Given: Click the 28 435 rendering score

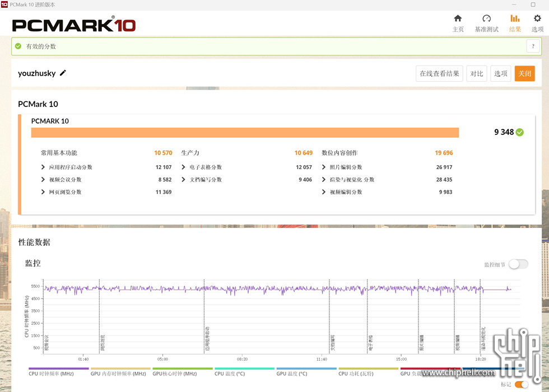Looking at the screenshot, I should coord(444,180).
